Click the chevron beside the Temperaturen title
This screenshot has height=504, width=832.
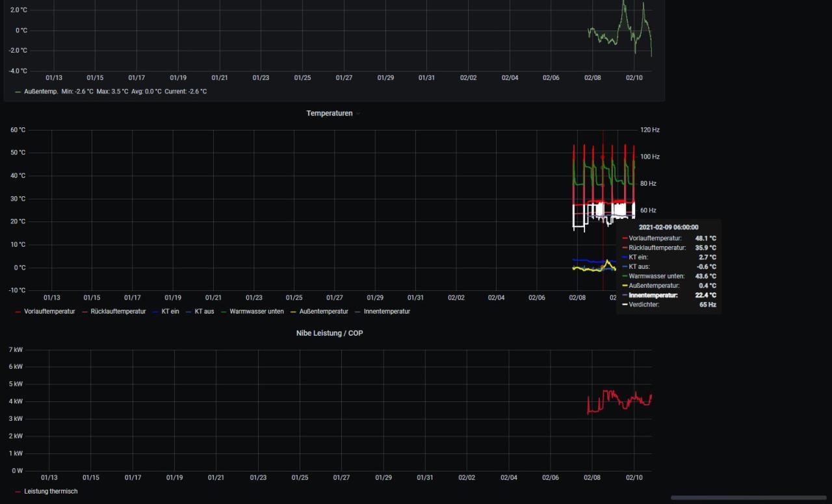tap(358, 114)
